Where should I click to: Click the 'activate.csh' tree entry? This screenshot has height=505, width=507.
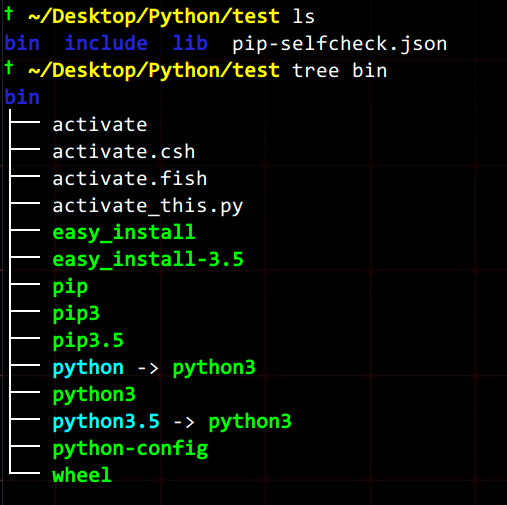[x=124, y=152]
